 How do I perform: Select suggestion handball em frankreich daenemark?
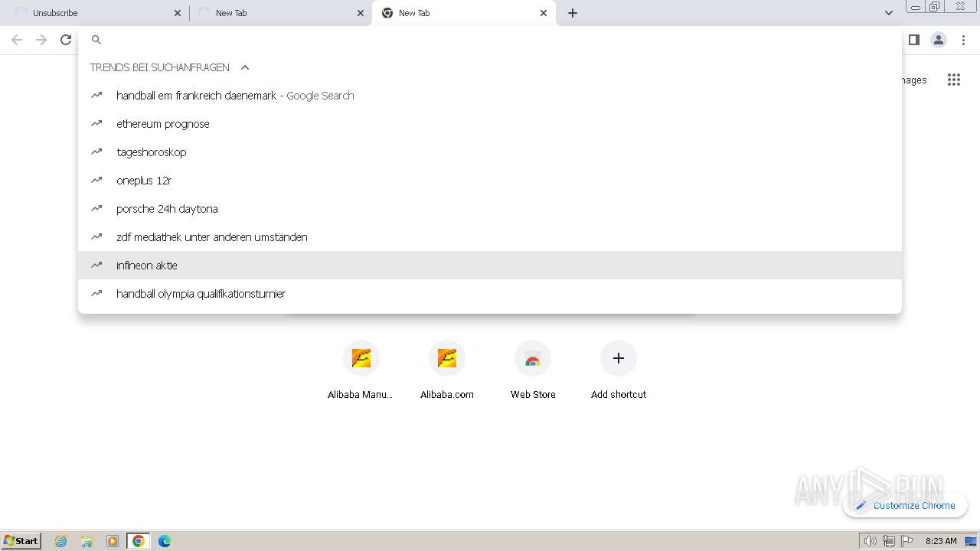(x=490, y=96)
